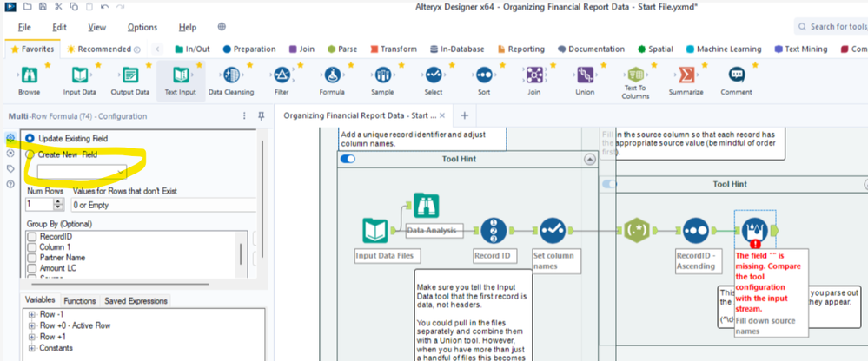Expand the Constants node
This screenshot has width=868, height=361.
(x=31, y=348)
